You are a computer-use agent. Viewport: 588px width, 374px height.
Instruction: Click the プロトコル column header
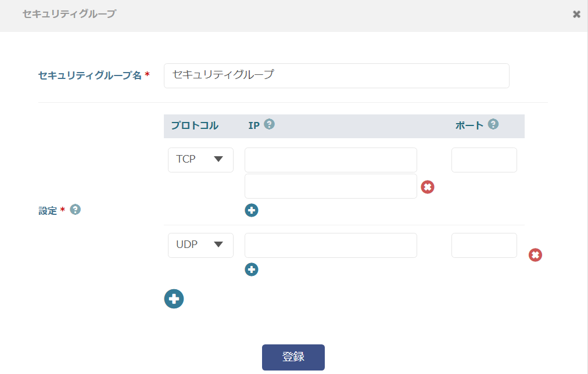coord(195,125)
